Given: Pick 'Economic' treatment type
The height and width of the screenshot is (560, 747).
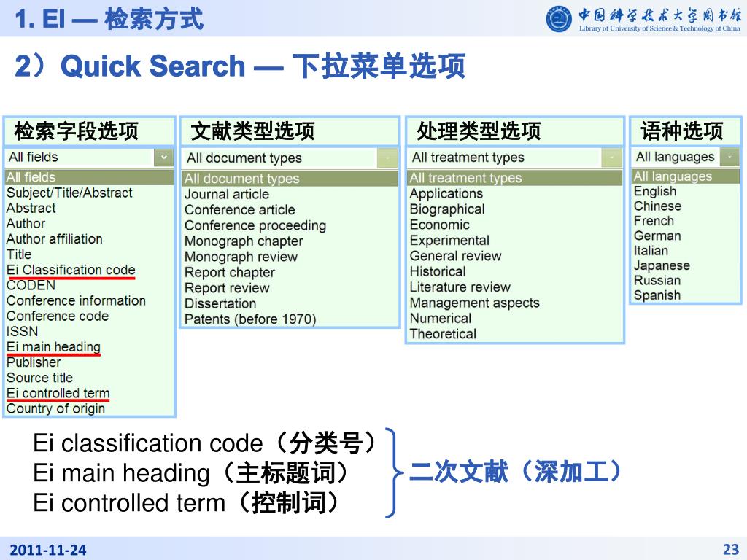Looking at the screenshot, I should tap(440, 225).
